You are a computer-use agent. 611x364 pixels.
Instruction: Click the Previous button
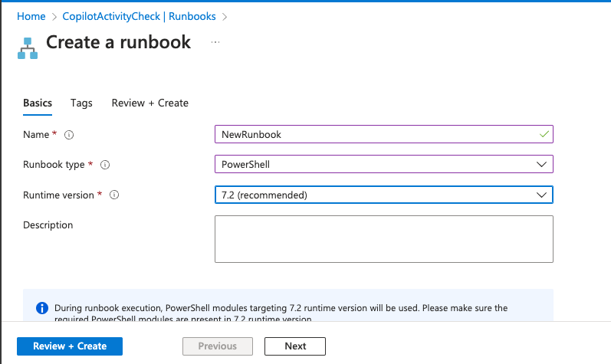(x=218, y=346)
